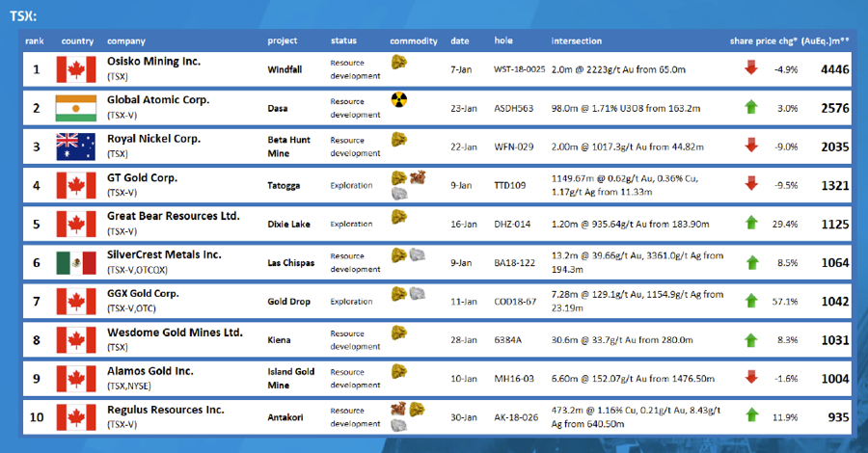Click the uranium radiation icon for Global Atomic
Viewport: 868px width, 453px height.
click(398, 100)
